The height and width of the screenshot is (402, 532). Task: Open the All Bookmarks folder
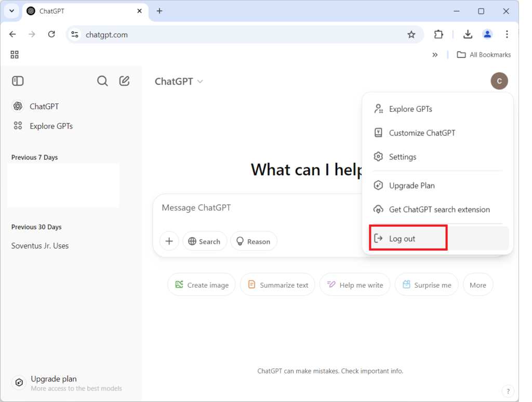tap(484, 55)
